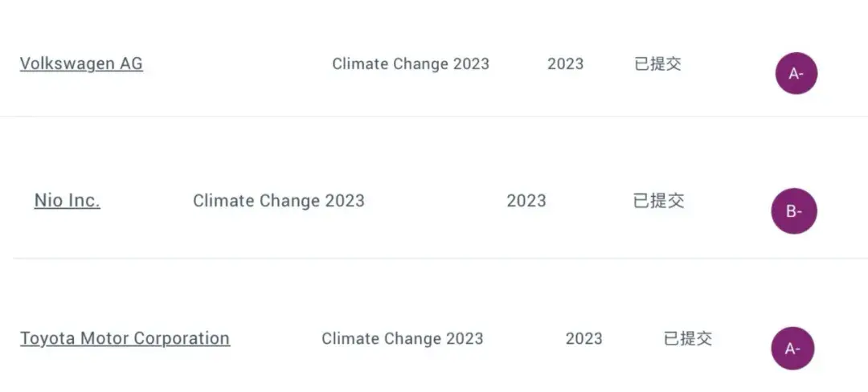Open the Nio Inc. company link

(67, 200)
